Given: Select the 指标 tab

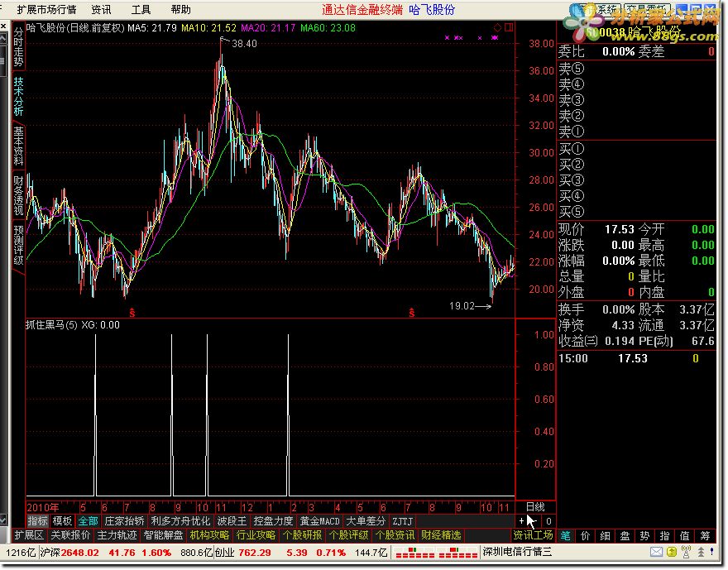Looking at the screenshot, I should (37, 521).
